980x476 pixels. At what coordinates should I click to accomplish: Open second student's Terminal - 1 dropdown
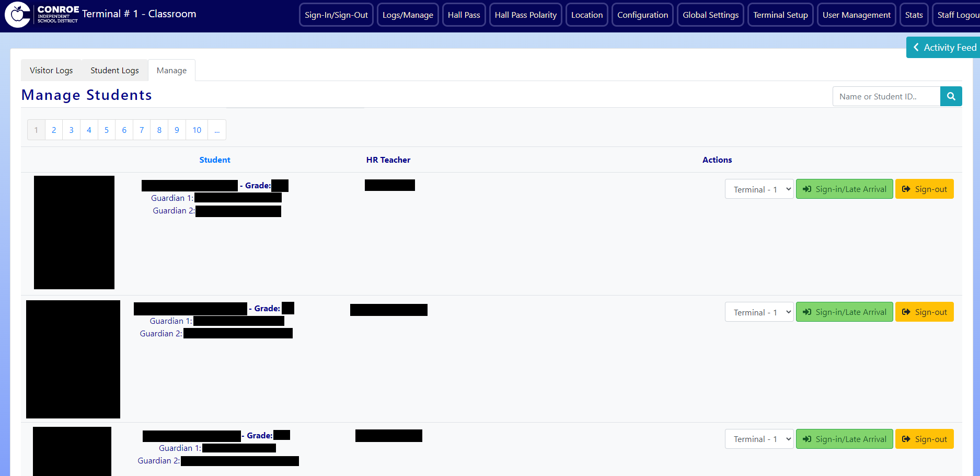click(759, 312)
